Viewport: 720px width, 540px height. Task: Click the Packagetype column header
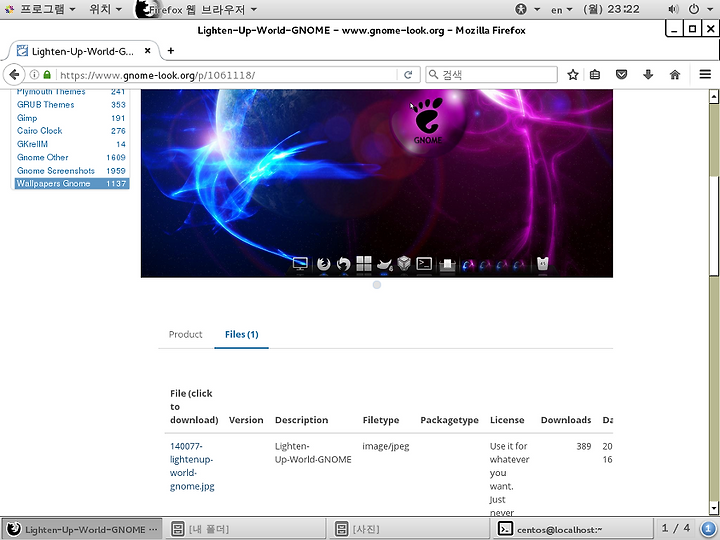(449, 420)
